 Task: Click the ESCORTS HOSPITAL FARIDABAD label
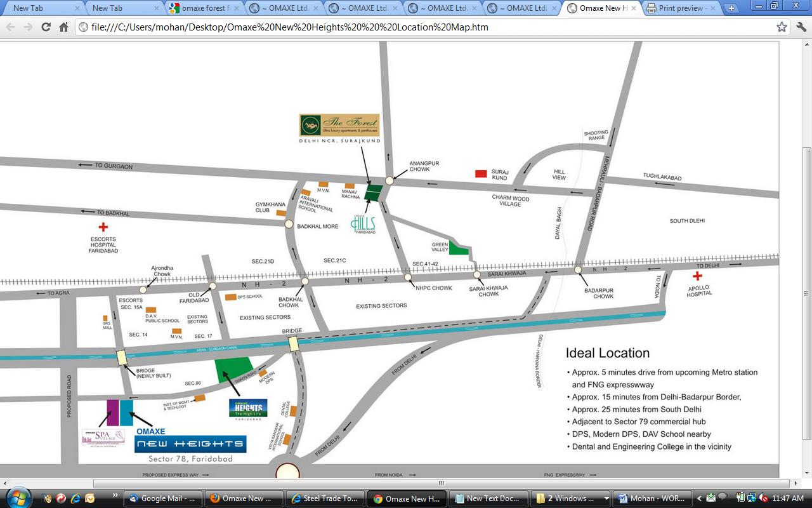pyautogui.click(x=103, y=245)
